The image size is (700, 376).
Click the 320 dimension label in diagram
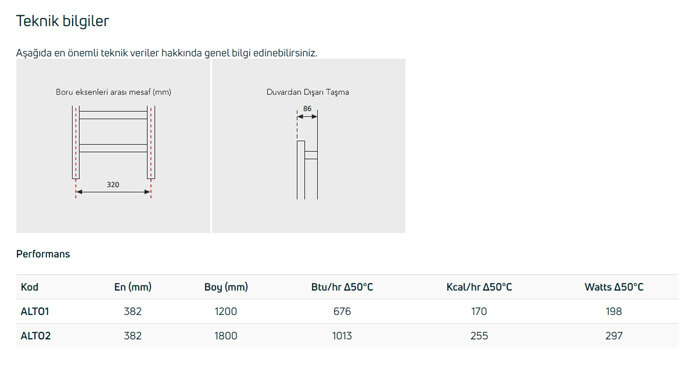113,184
